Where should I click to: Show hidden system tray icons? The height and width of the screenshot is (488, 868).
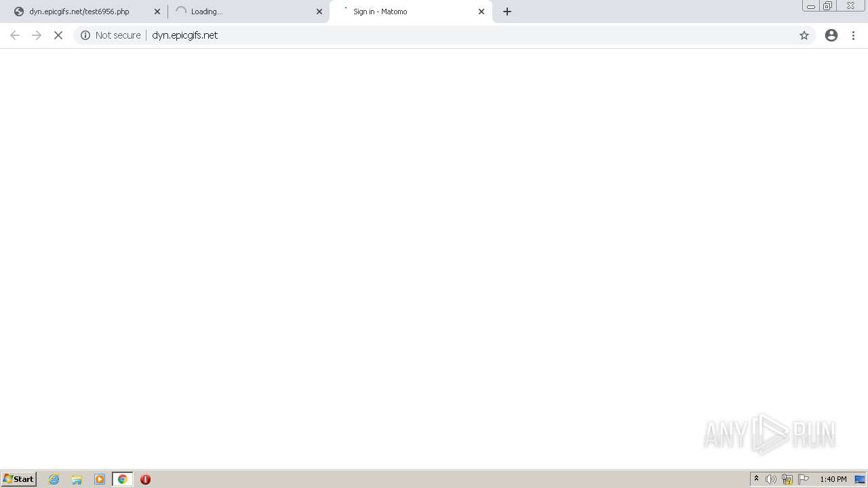756,479
